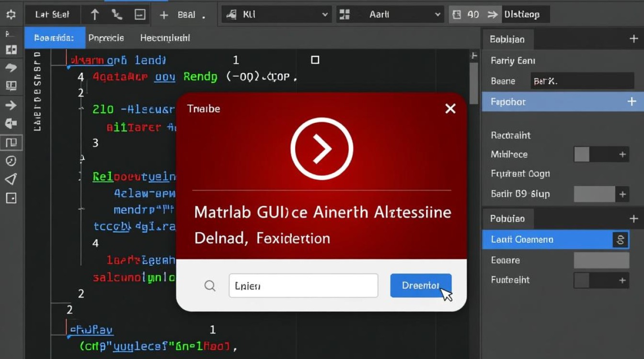Click the "Recdraiht" label
The height and width of the screenshot is (359, 644).
511,135
